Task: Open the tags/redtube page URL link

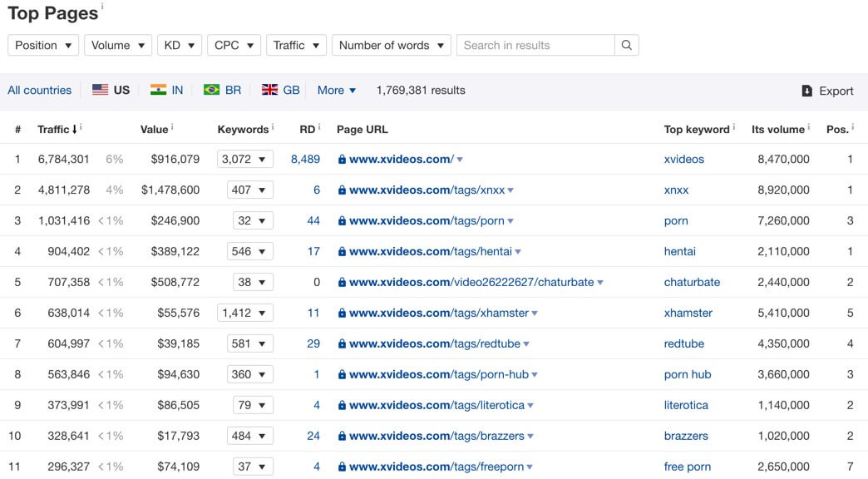Action: click(x=435, y=344)
